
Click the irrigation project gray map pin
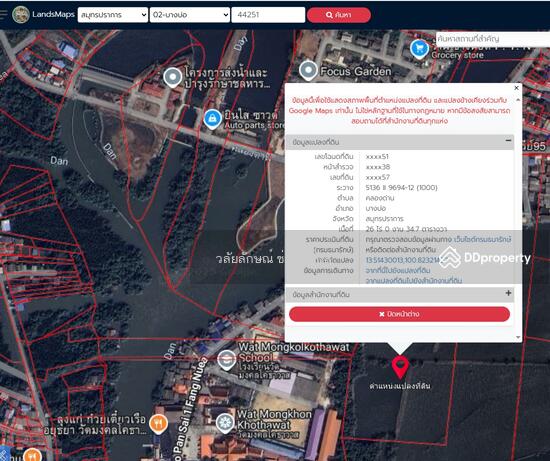tap(173, 77)
